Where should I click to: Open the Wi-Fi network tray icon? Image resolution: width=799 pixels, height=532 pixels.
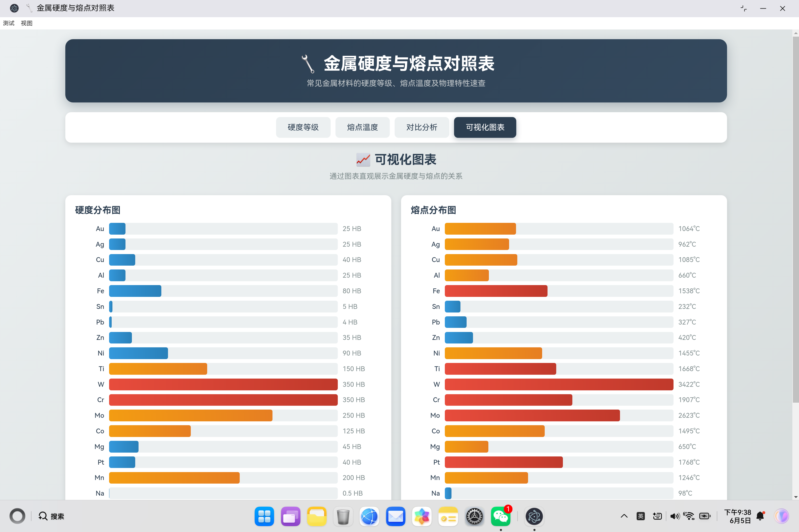(689, 516)
